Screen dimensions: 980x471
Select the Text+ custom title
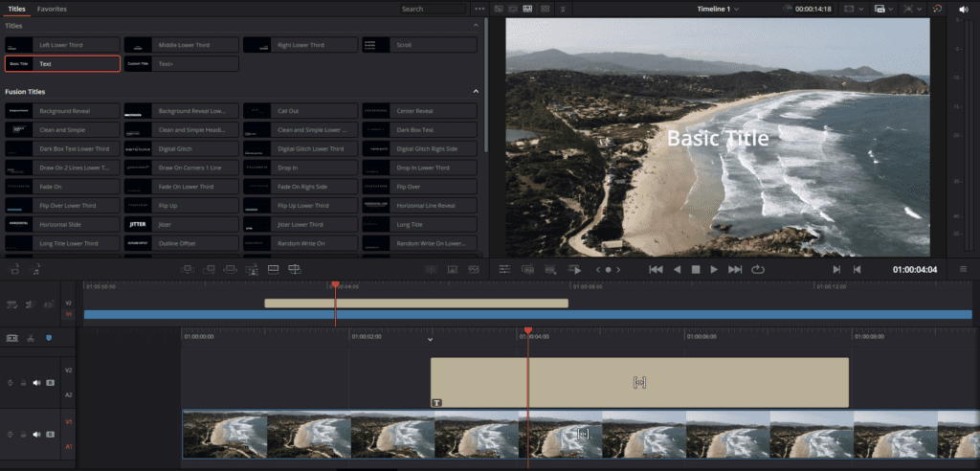(x=181, y=64)
